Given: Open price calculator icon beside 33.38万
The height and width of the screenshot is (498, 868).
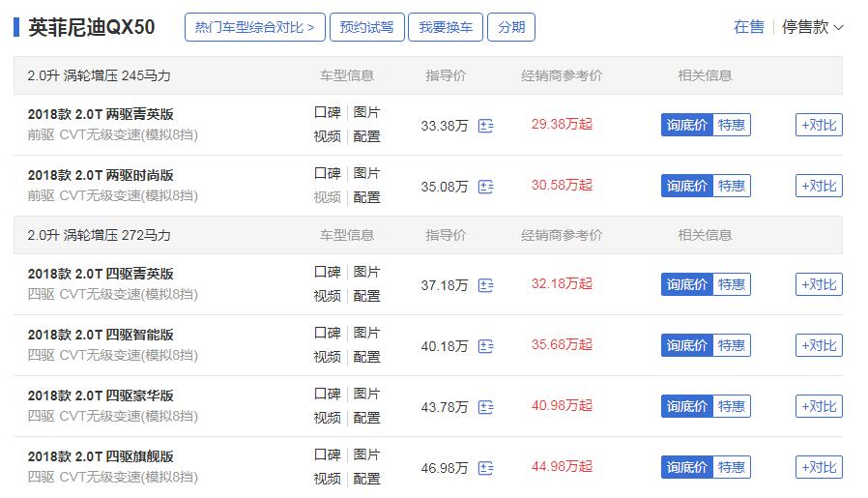Looking at the screenshot, I should [x=485, y=126].
